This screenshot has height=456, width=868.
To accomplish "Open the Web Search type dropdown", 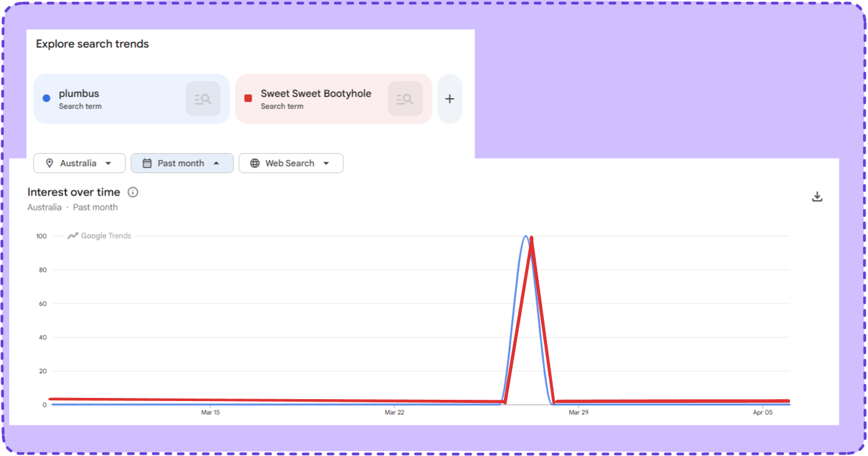I will coord(291,163).
